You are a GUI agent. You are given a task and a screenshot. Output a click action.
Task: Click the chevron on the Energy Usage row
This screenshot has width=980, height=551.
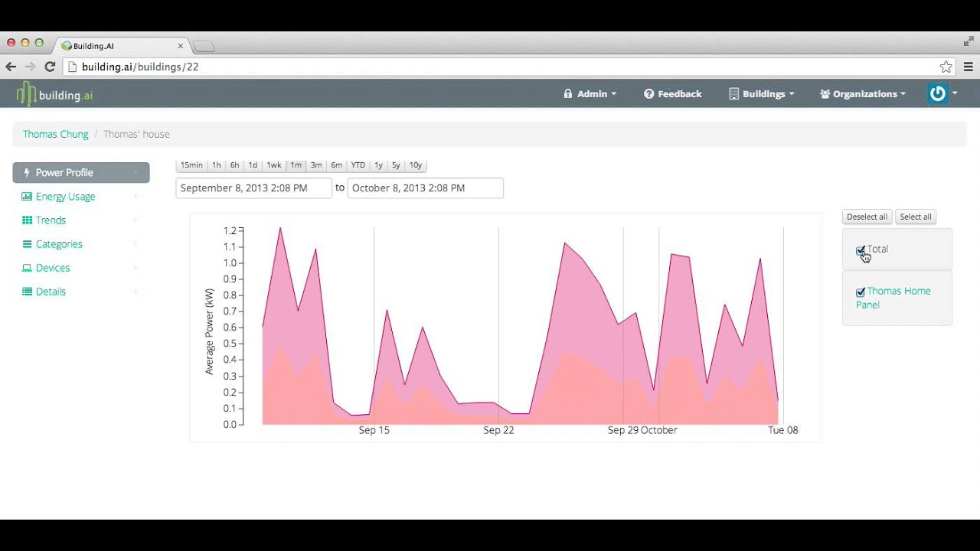coord(136,197)
